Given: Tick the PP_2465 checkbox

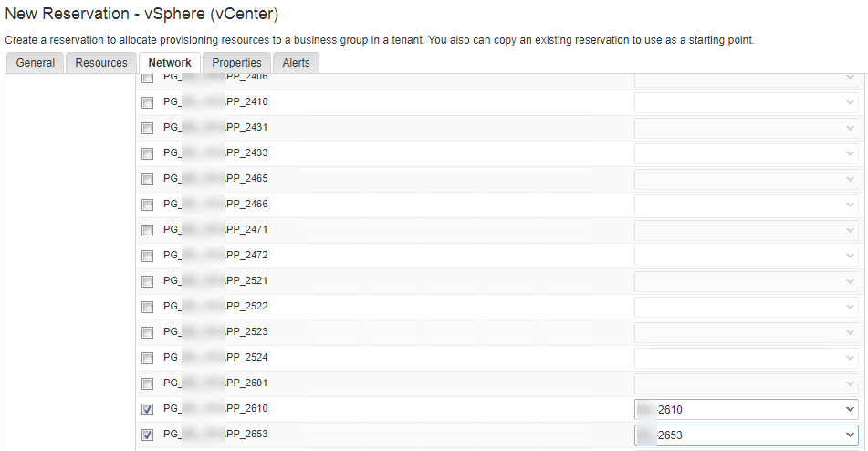Looking at the screenshot, I should [148, 179].
